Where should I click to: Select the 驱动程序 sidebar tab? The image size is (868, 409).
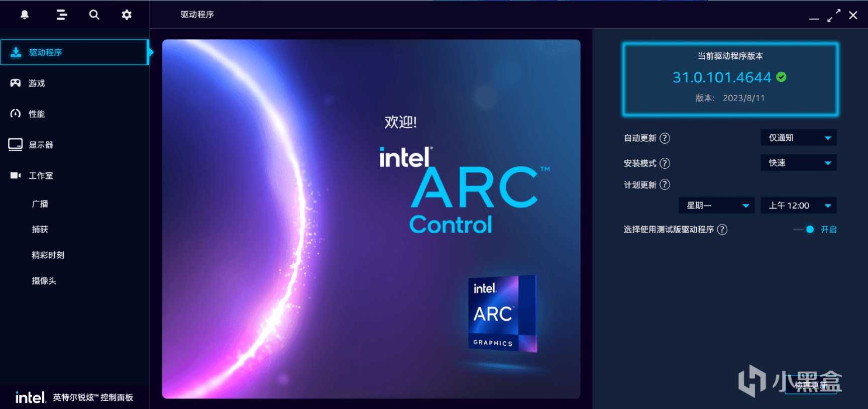pos(74,52)
